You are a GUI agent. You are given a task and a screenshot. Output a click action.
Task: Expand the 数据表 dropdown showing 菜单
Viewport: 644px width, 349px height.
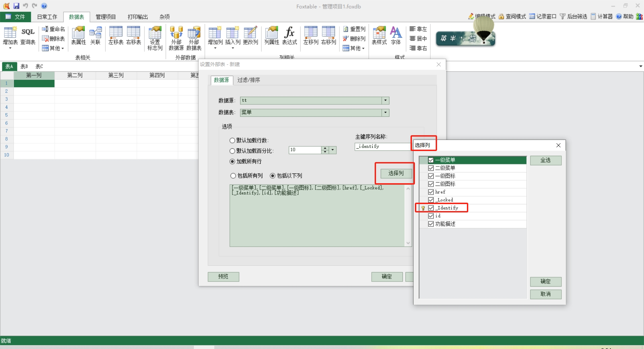pyautogui.click(x=385, y=112)
